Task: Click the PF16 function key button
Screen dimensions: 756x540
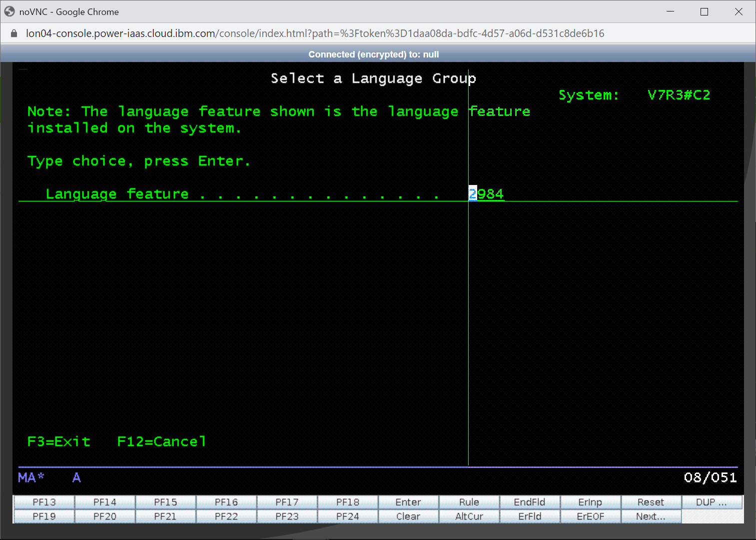Action: [x=226, y=502]
